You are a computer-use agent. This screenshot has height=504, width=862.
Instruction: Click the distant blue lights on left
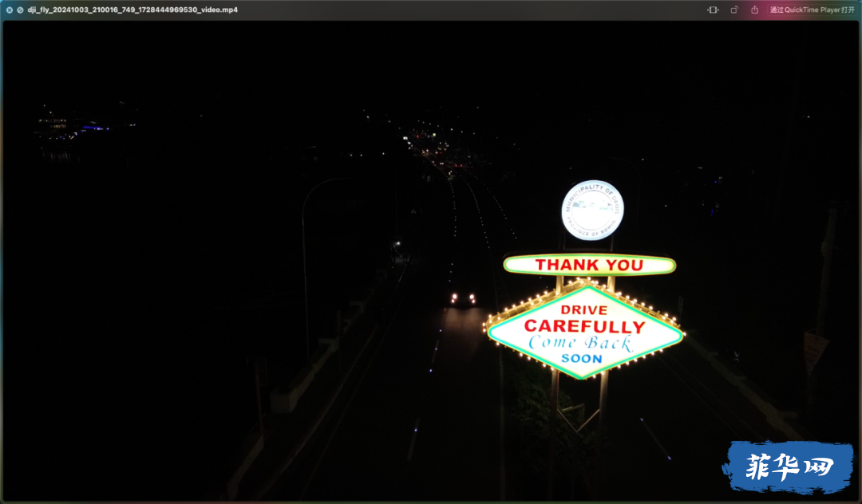tap(95, 128)
